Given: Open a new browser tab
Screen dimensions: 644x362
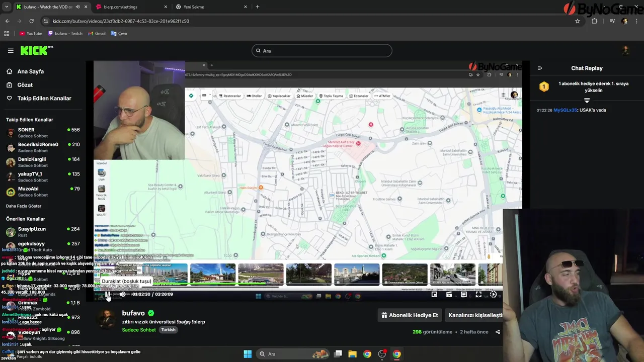Looking at the screenshot, I should point(258,7).
